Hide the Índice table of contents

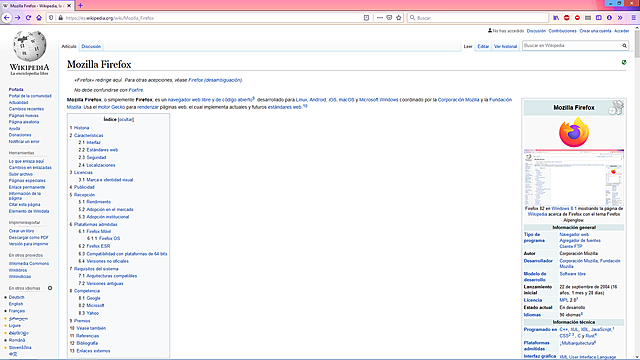125,120
